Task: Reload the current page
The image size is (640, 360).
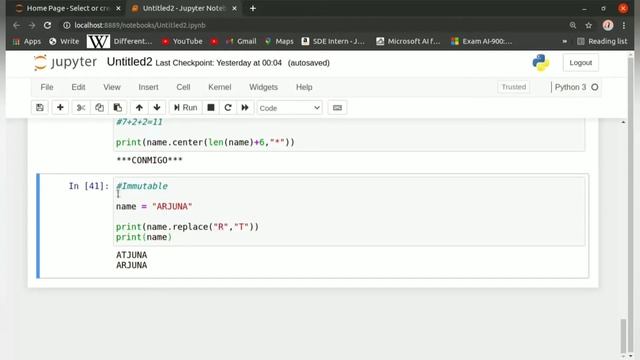Action: (x=47, y=25)
